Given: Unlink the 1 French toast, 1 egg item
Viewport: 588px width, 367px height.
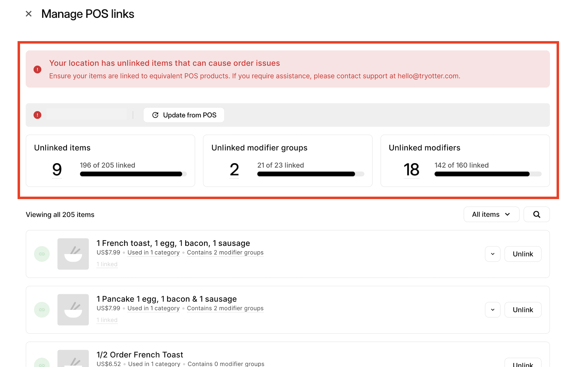Looking at the screenshot, I should tap(523, 254).
